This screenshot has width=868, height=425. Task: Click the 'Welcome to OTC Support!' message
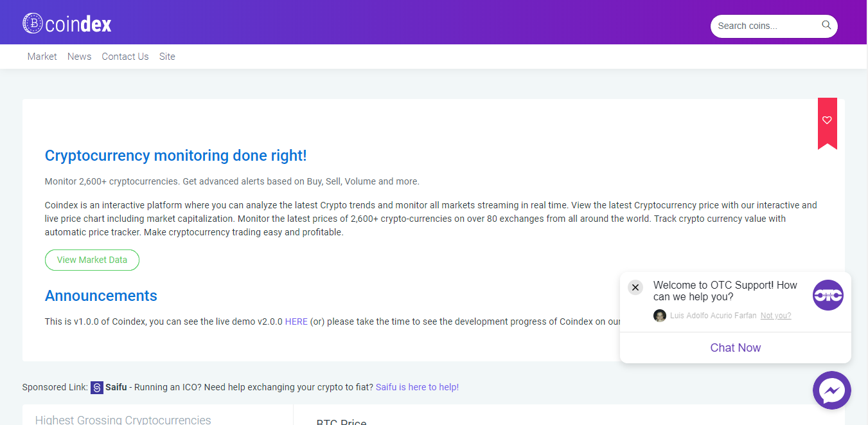coord(725,291)
